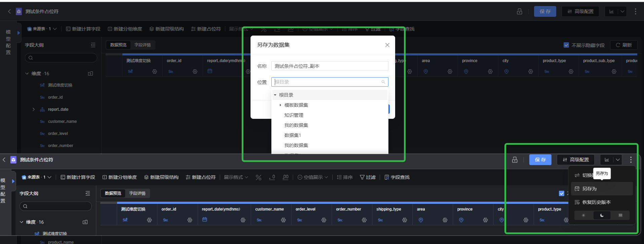Click the 名称 input in the save-as dialog

[x=330, y=66]
